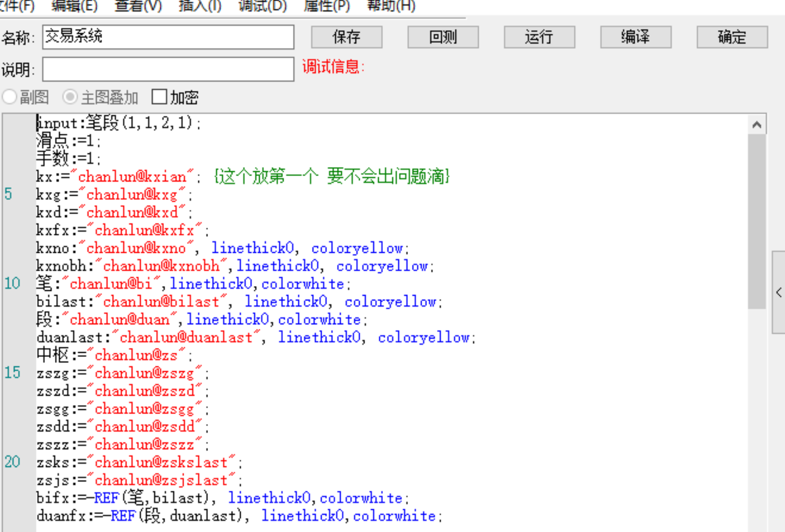Compile the code with the 编译 button
This screenshot has width=785, height=532.
tap(635, 37)
